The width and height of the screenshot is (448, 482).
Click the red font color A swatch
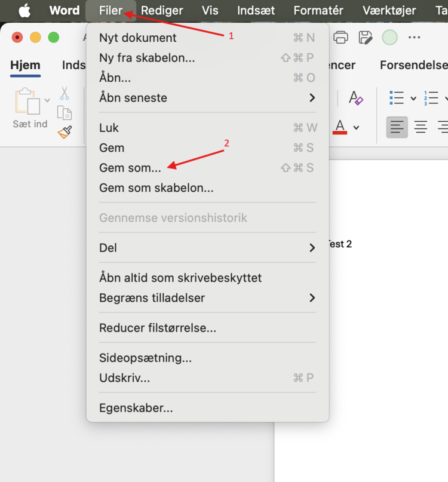click(x=340, y=127)
